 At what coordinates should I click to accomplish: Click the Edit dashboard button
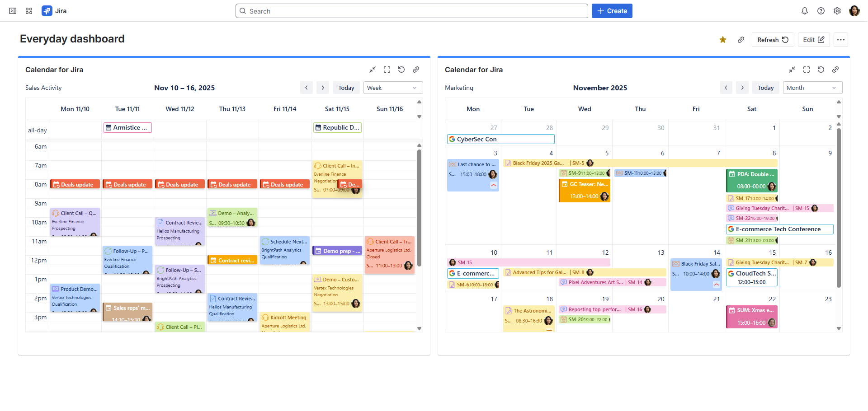click(814, 40)
